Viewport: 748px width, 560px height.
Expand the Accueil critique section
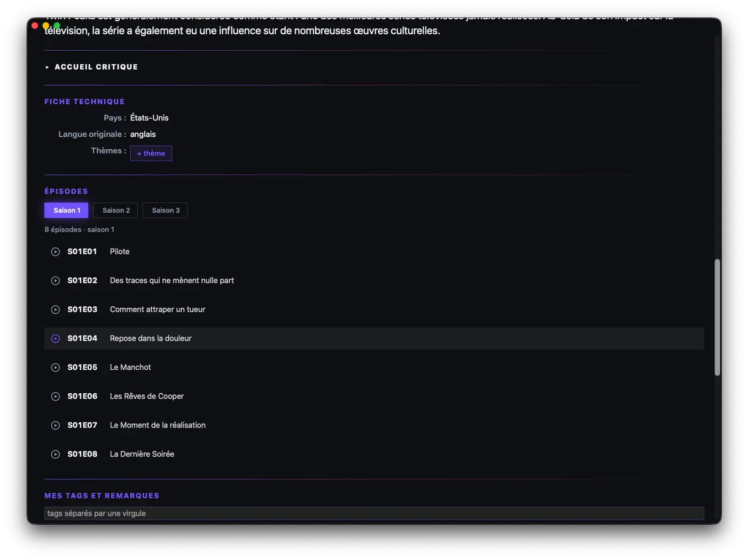[x=91, y=67]
